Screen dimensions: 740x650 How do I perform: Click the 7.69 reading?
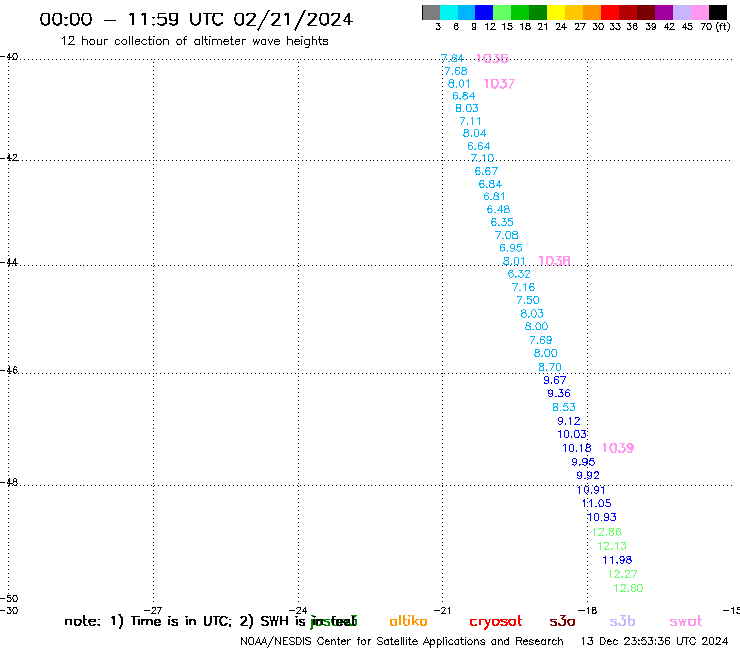[541, 340]
